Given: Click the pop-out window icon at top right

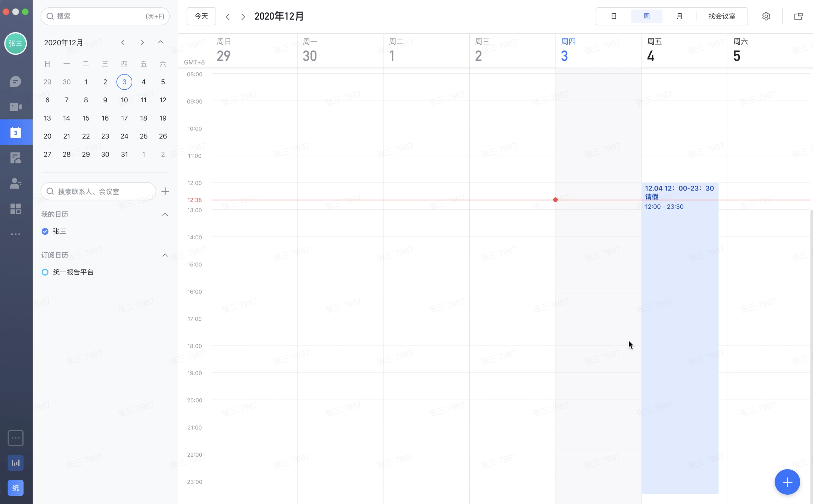Looking at the screenshot, I should [798, 16].
